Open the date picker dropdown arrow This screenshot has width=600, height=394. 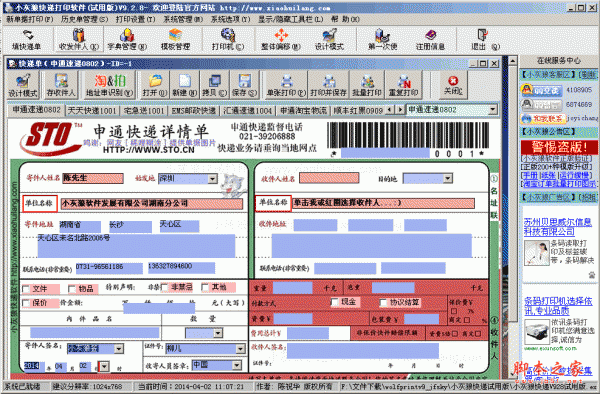pyautogui.click(x=104, y=367)
